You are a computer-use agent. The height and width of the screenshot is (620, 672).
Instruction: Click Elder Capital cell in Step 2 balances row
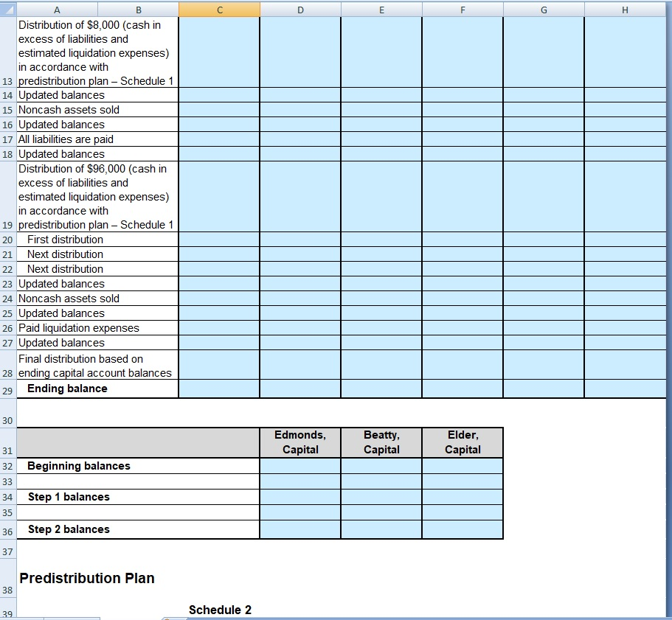463,529
